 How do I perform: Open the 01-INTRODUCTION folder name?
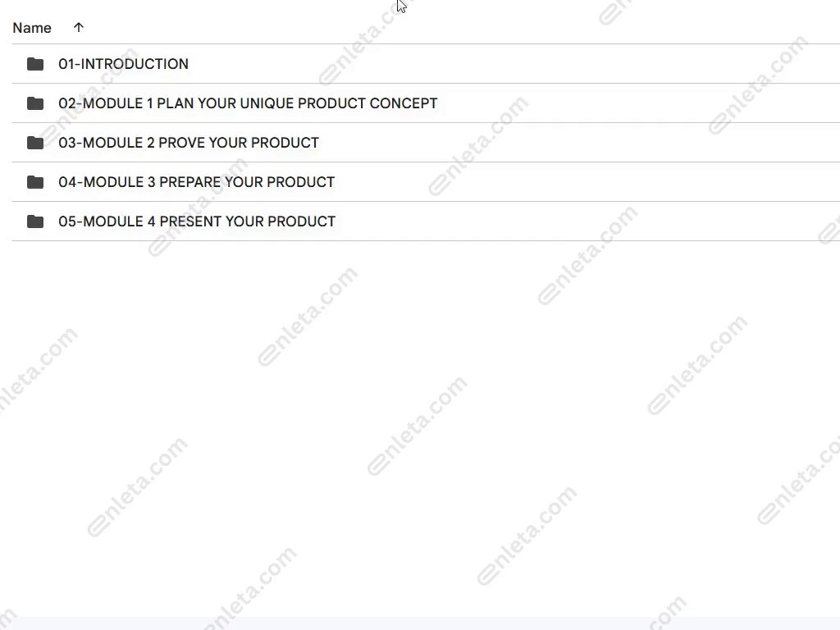123,64
